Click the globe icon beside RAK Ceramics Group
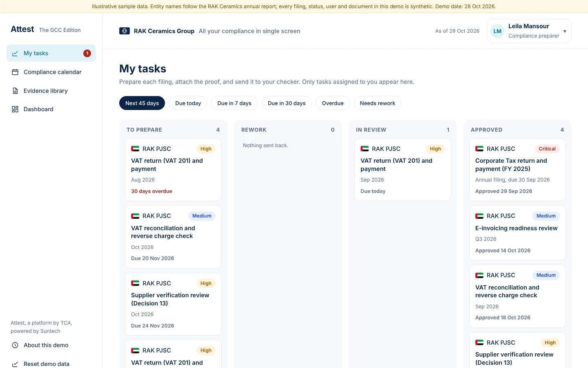The width and height of the screenshot is (588, 368). (x=125, y=31)
